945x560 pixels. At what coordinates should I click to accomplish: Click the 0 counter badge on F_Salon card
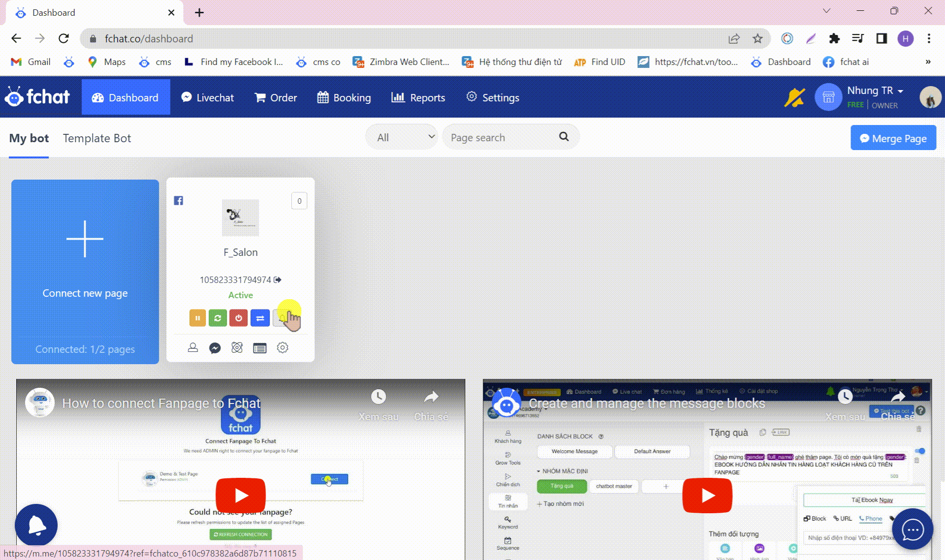[x=299, y=201]
